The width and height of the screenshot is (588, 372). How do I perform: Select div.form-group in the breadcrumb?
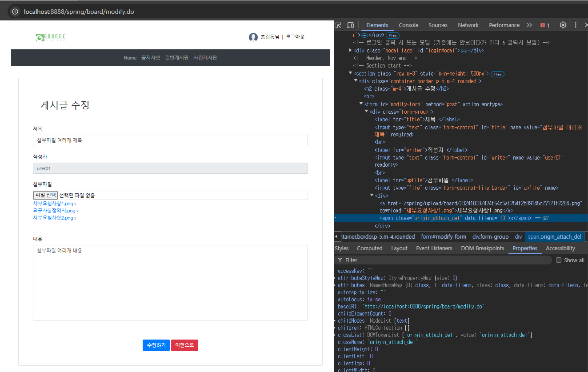[x=490, y=236]
